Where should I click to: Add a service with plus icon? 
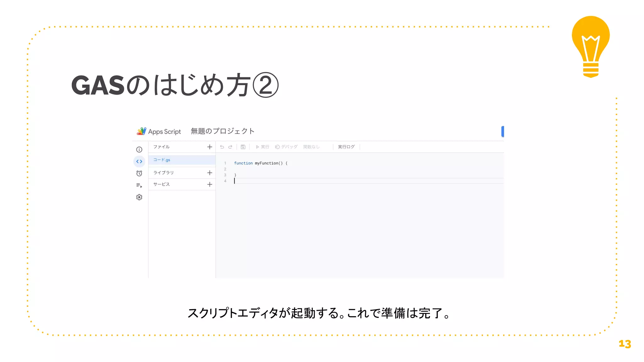tap(210, 184)
